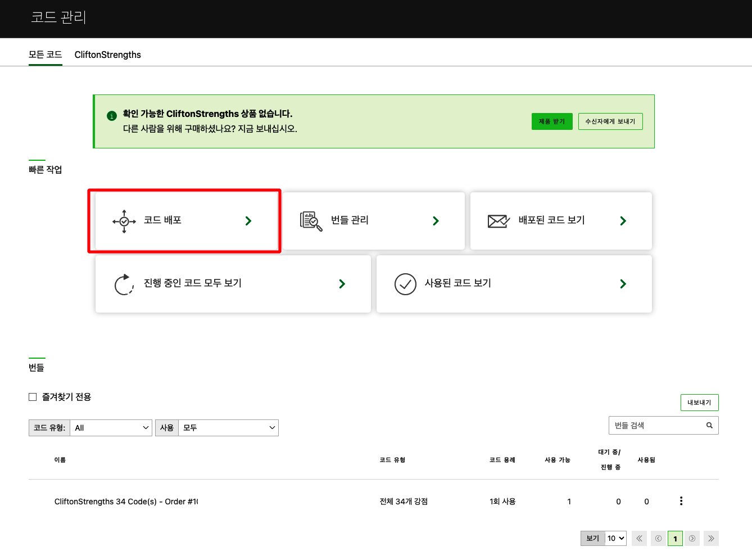This screenshot has height=560, width=752.
Task: Click the 사용된 코드 보기 checkmark circle icon
Action: point(405,284)
